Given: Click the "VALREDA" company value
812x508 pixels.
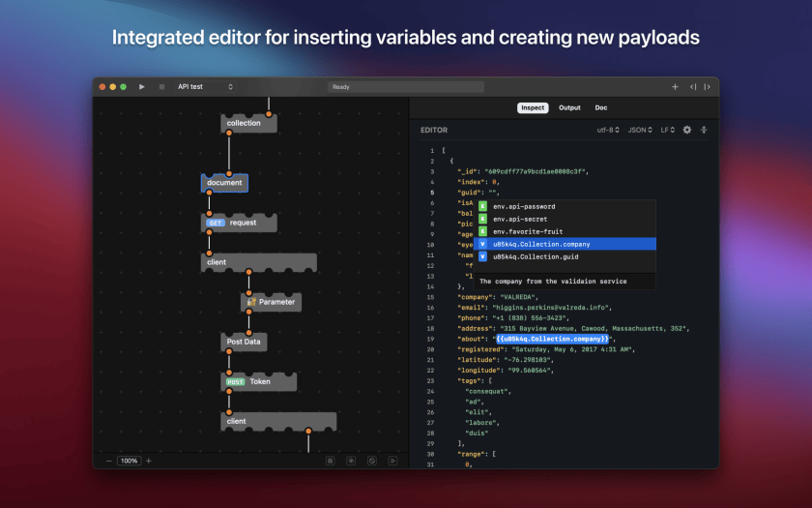Looking at the screenshot, I should pos(519,298).
